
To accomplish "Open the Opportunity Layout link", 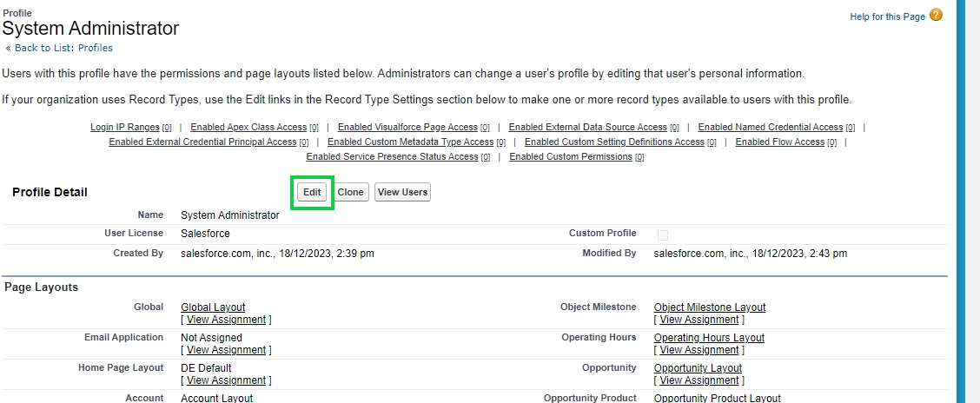I will pyautogui.click(x=698, y=368).
